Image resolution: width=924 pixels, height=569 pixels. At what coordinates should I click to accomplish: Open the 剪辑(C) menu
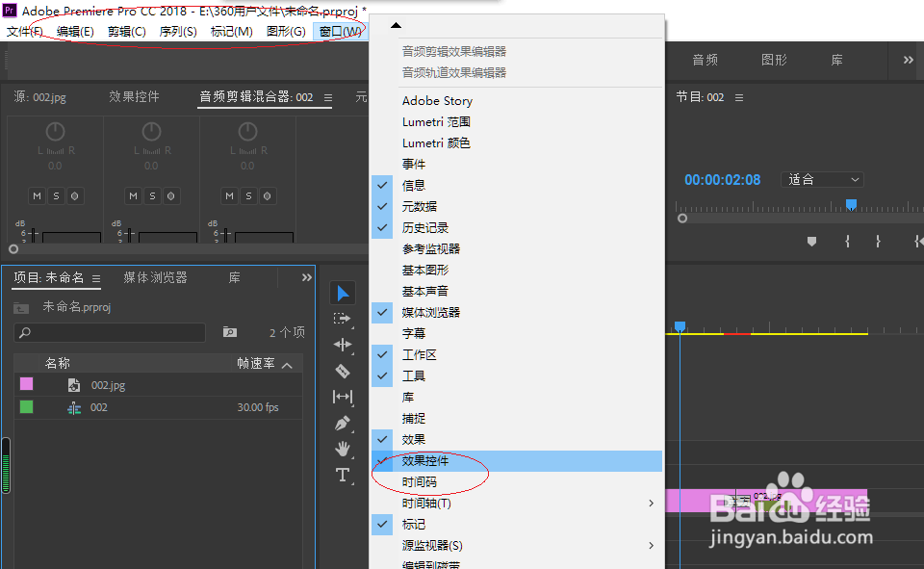tap(126, 31)
